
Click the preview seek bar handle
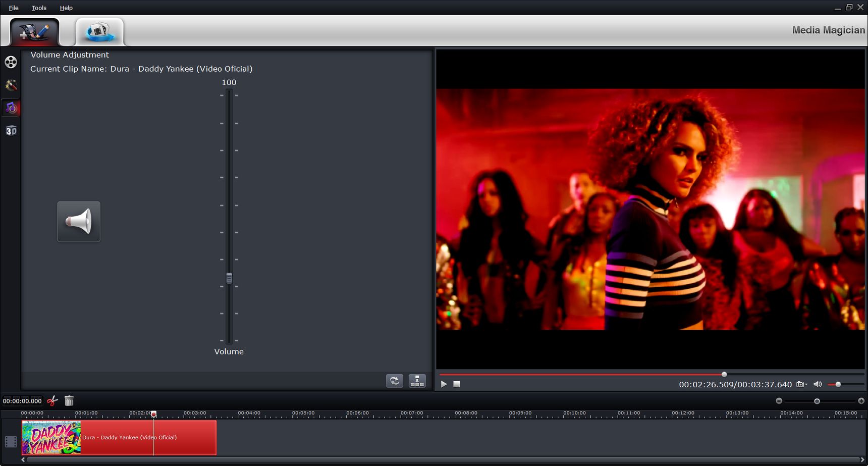pyautogui.click(x=724, y=374)
